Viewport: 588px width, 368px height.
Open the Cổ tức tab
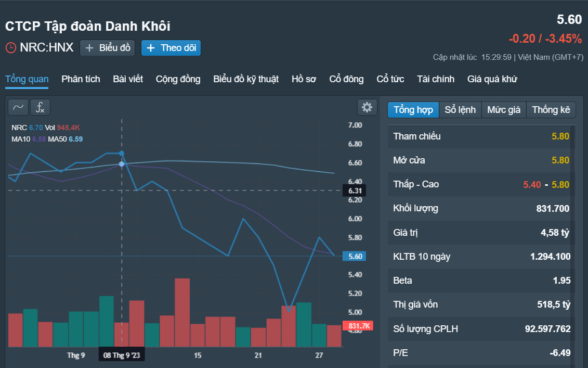pyautogui.click(x=390, y=79)
